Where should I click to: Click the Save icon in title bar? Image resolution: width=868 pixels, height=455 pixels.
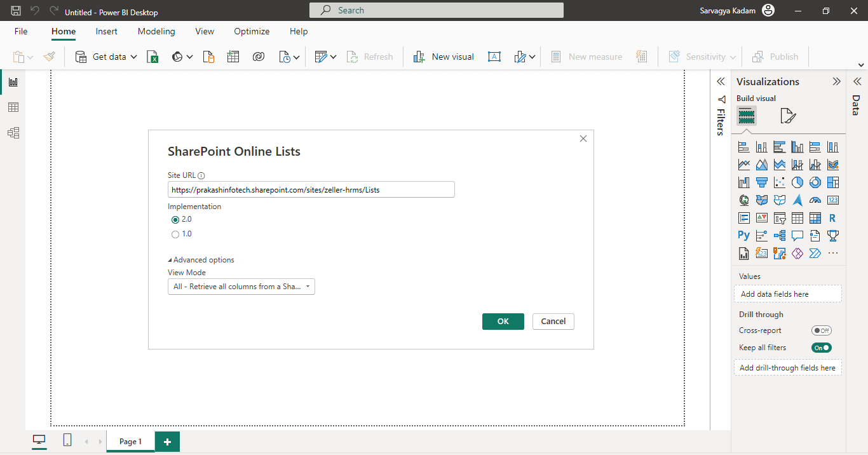click(x=16, y=11)
